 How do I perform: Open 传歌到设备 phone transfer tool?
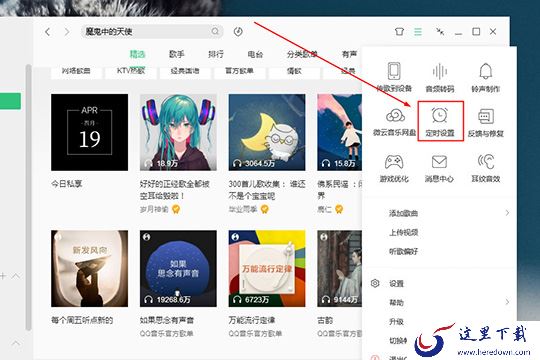(394, 77)
